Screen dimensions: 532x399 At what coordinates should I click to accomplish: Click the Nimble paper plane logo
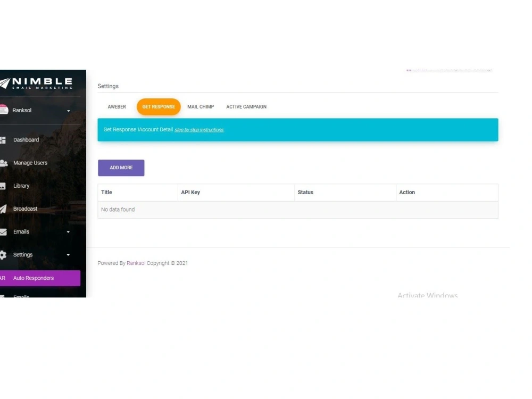click(5, 83)
